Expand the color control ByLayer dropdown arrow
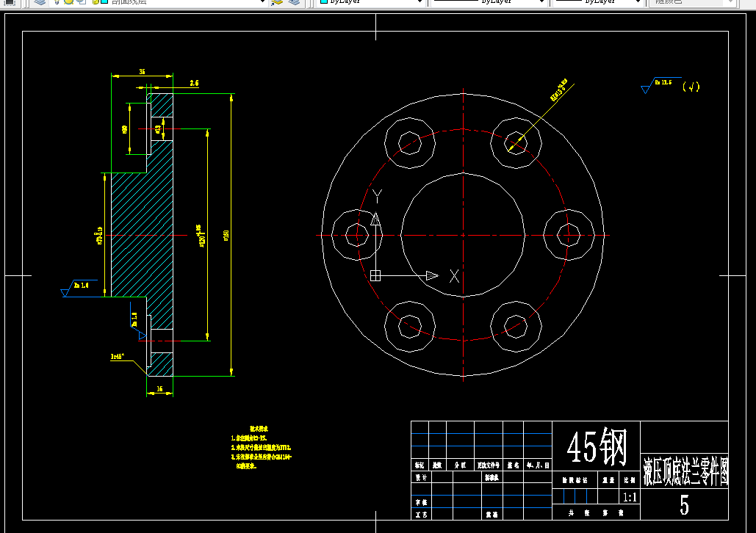This screenshot has height=533, width=756. pos(419,2)
